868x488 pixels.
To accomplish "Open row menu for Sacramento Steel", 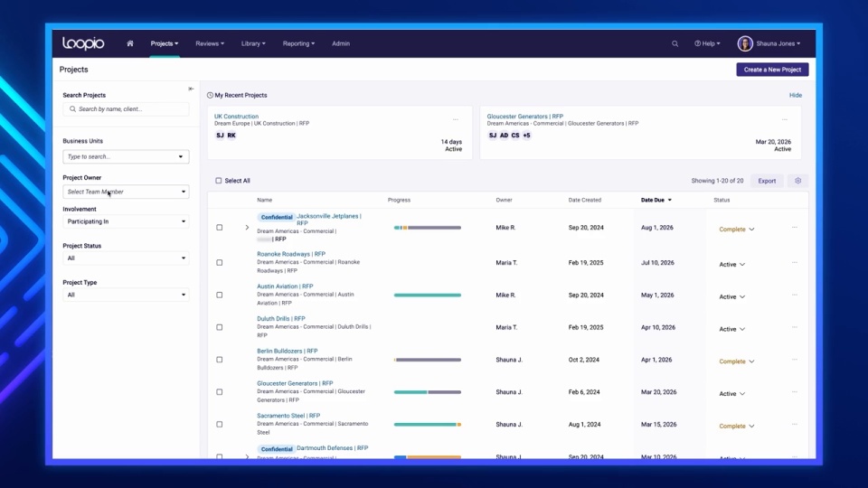I will (795, 425).
